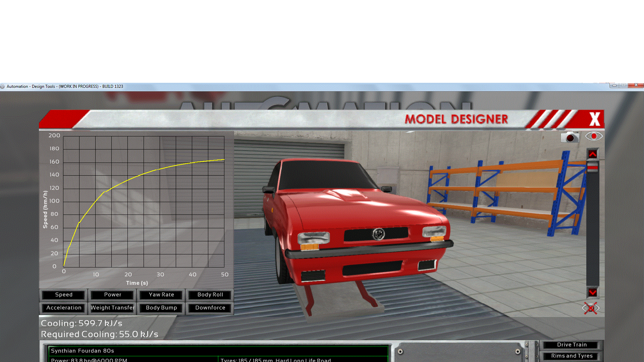
Task: Click the Synthian Fourdan 80s name
Action: point(83,351)
